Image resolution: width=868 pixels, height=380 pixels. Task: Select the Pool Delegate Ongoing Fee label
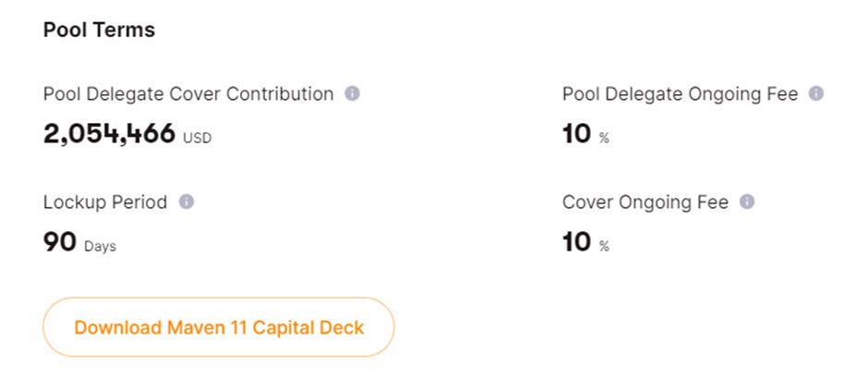tap(681, 94)
